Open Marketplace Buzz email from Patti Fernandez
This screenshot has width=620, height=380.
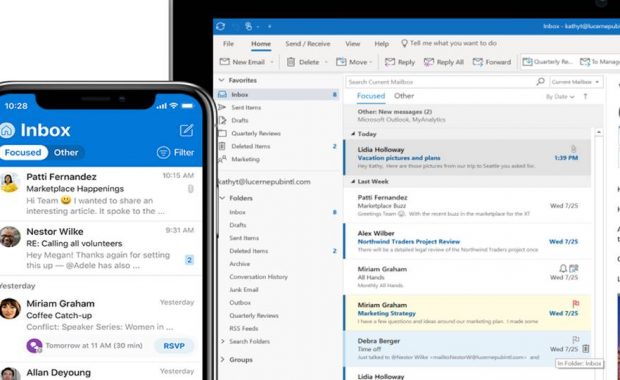coord(467,206)
